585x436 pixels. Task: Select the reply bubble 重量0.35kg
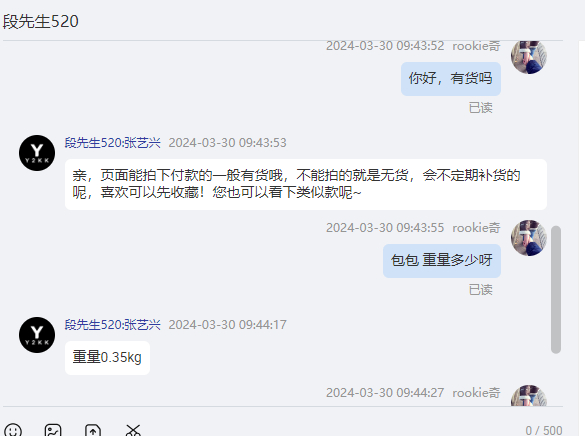click(107, 358)
